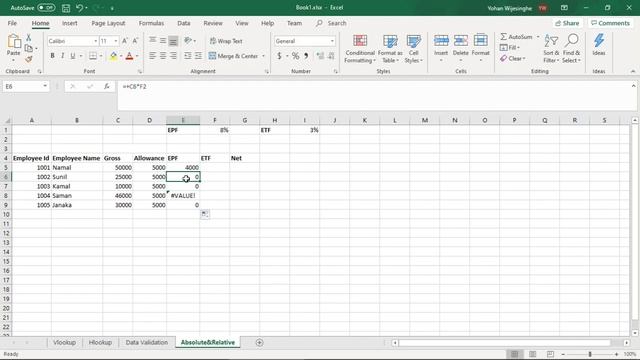Apply accounting dollar format

[x=279, y=56]
